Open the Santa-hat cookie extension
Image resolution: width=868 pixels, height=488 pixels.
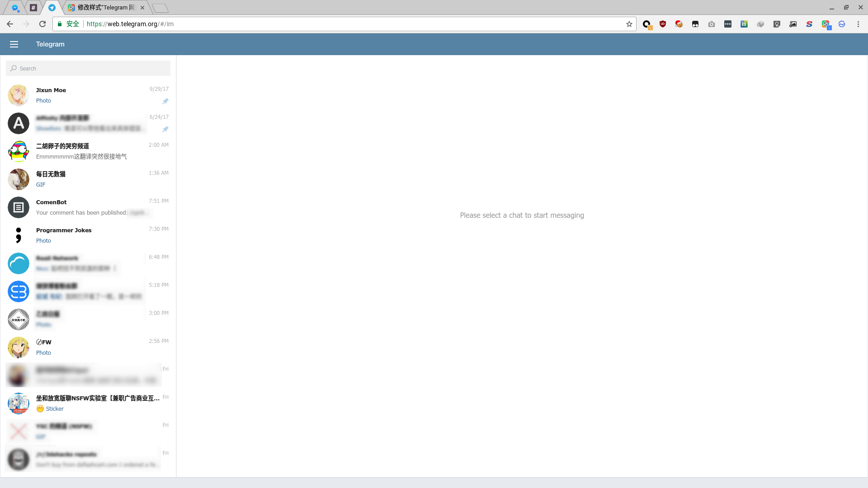click(x=679, y=24)
